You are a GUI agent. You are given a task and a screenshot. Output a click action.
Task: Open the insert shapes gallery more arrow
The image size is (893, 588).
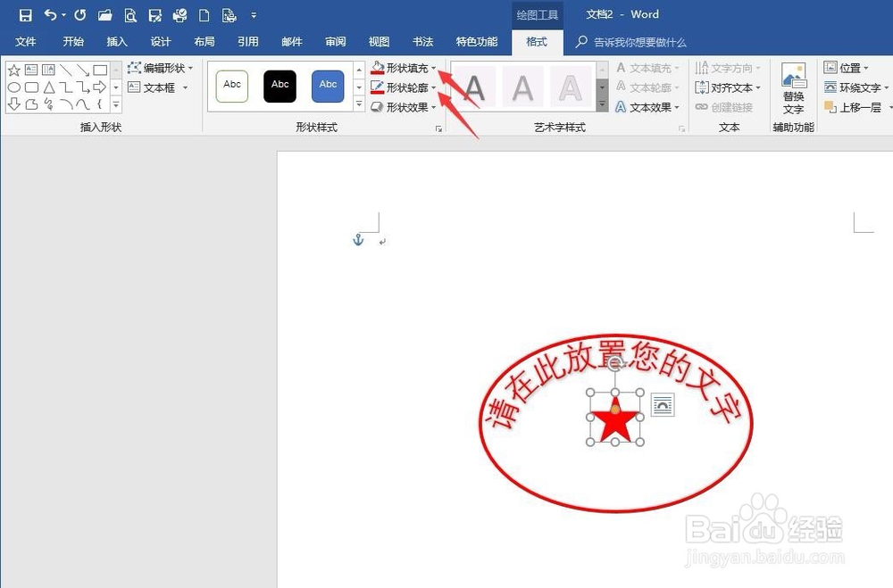116,104
